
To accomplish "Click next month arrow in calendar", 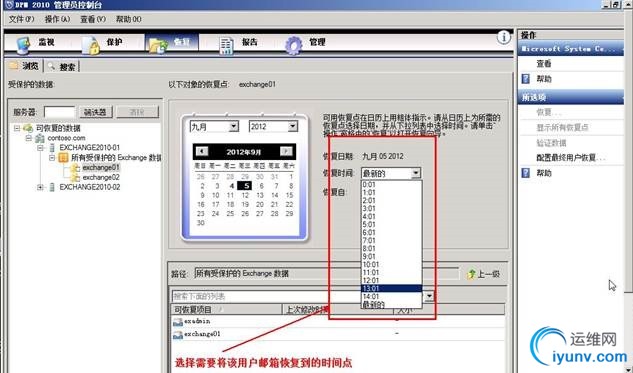I will 286,151.
